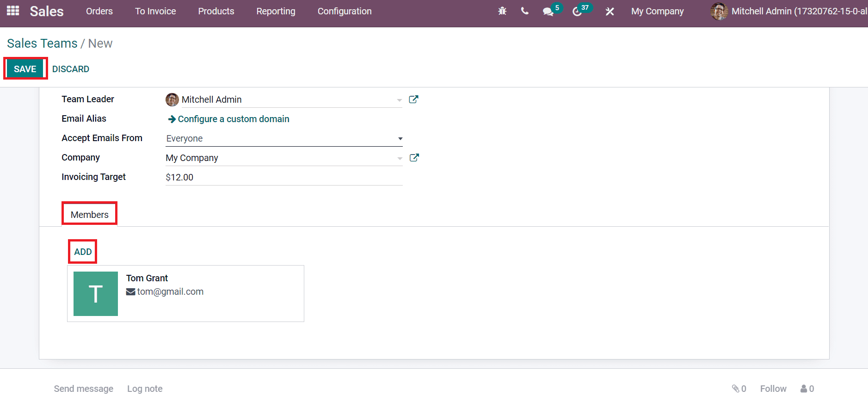Click the Team Leader label
This screenshot has height=415, width=868.
[88, 99]
